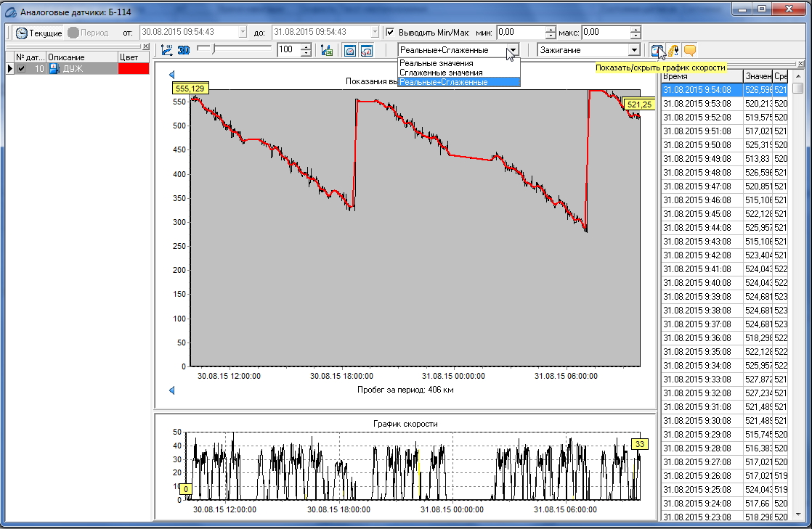Viewport: 812px width, 529px height.
Task: Click the Время column header
Action: (x=701, y=76)
